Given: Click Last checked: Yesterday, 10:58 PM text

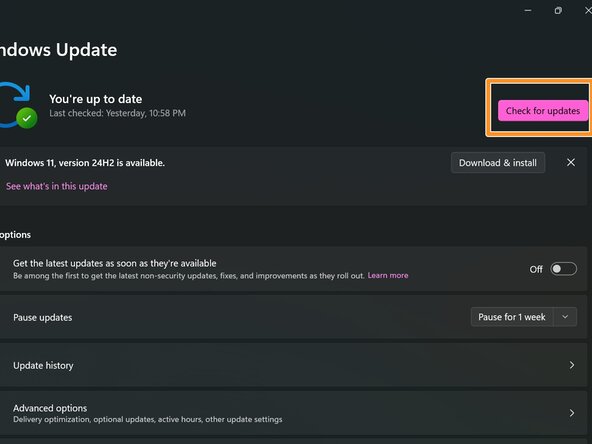Looking at the screenshot, I should 117,113.
